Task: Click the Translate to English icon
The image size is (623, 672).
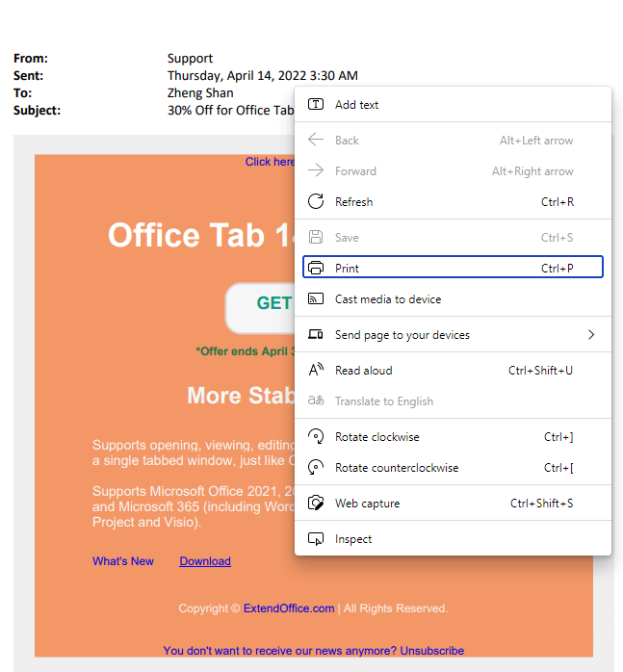Action: click(316, 401)
